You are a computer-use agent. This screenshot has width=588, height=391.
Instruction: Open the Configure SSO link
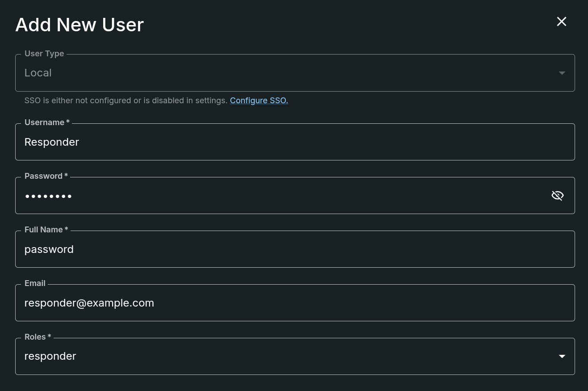259,101
